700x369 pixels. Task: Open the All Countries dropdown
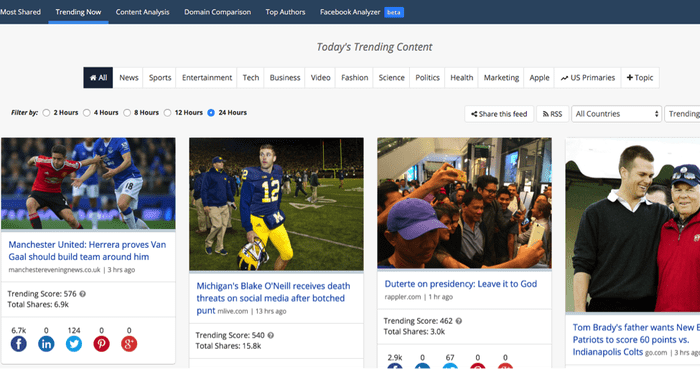616,114
